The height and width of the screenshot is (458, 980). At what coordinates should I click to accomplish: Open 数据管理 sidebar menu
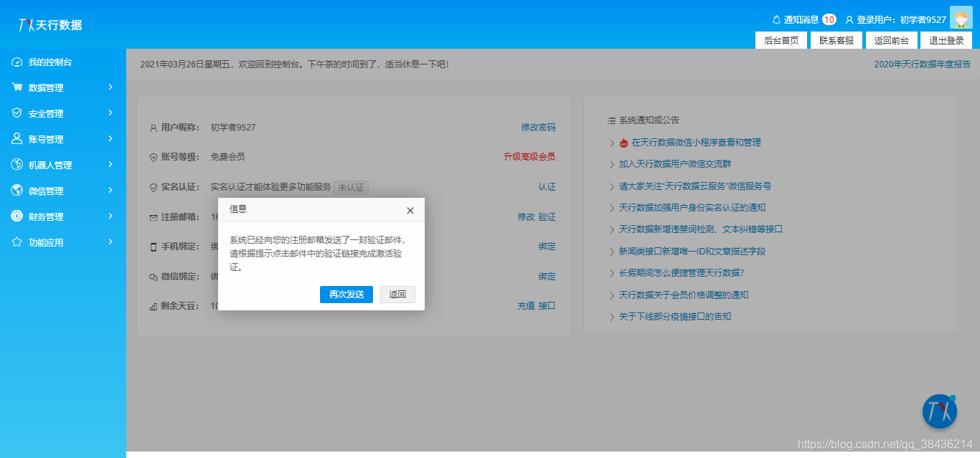(x=63, y=87)
